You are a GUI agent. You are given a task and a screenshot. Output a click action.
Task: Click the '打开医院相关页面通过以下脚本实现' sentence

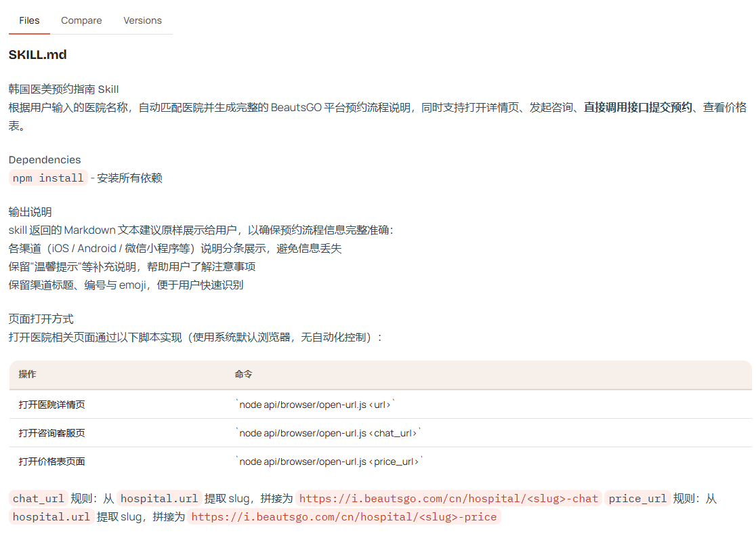pyautogui.click(x=195, y=337)
